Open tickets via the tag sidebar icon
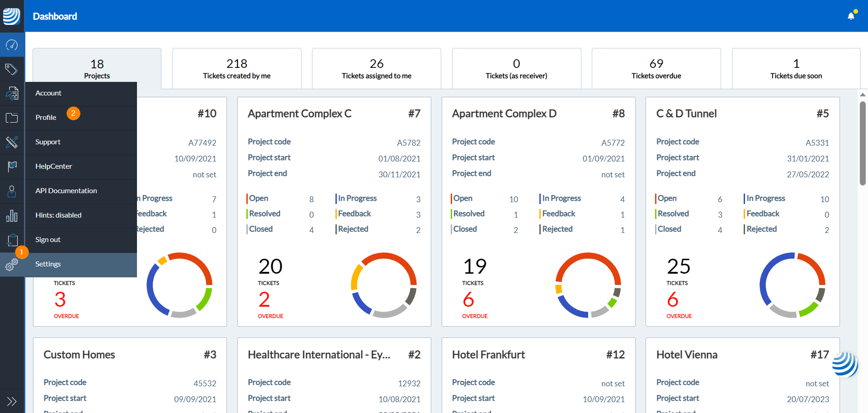The width and height of the screenshot is (868, 413). pos(12,69)
